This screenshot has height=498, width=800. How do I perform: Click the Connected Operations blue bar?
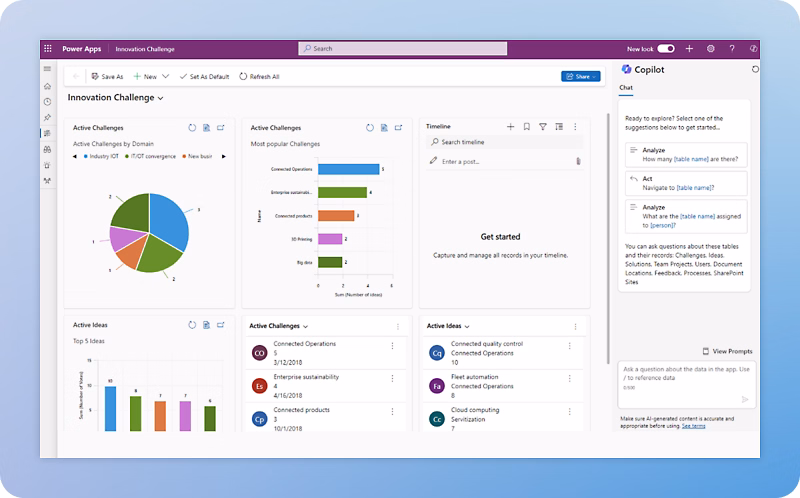pyautogui.click(x=348, y=169)
